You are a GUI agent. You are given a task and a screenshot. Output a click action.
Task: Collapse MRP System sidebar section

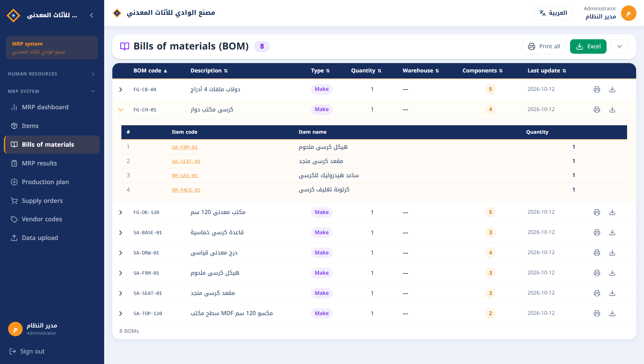(51, 91)
